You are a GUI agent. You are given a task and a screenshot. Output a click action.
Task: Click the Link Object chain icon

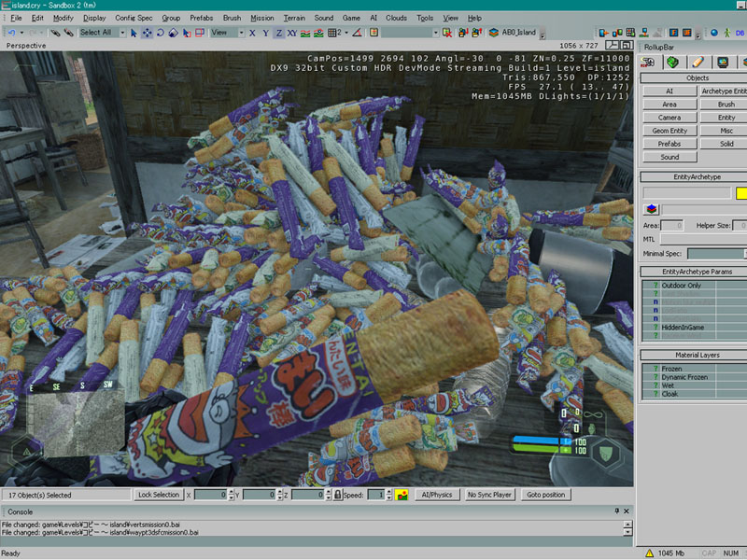[56, 33]
